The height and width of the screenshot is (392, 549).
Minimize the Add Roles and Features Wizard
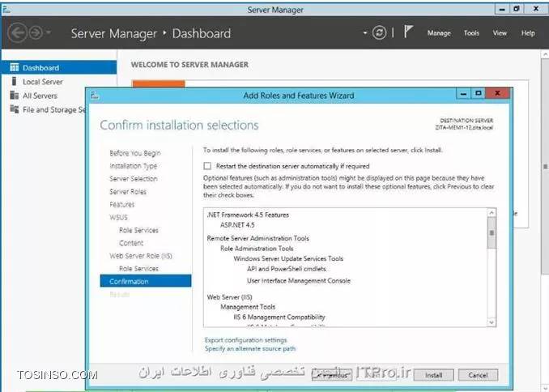[463, 93]
